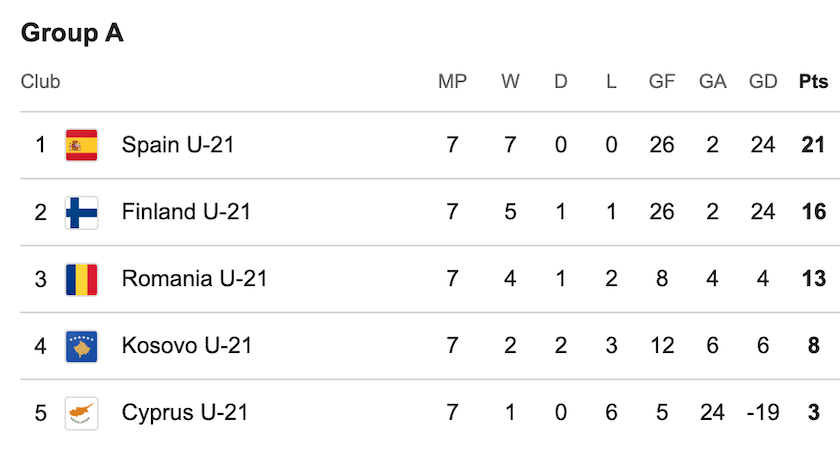Image resolution: width=840 pixels, height=469 pixels.
Task: Select the Kosovo U-21 team name
Action: pos(186,346)
